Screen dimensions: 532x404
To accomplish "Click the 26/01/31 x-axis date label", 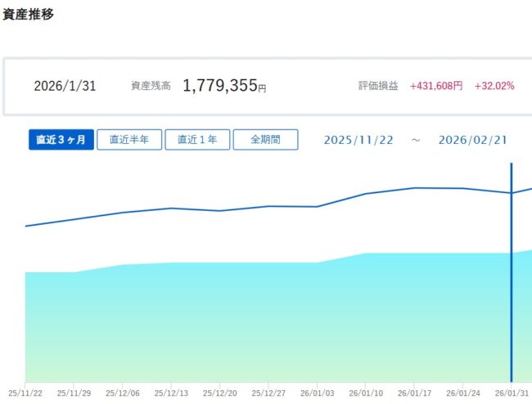I will pyautogui.click(x=511, y=392).
